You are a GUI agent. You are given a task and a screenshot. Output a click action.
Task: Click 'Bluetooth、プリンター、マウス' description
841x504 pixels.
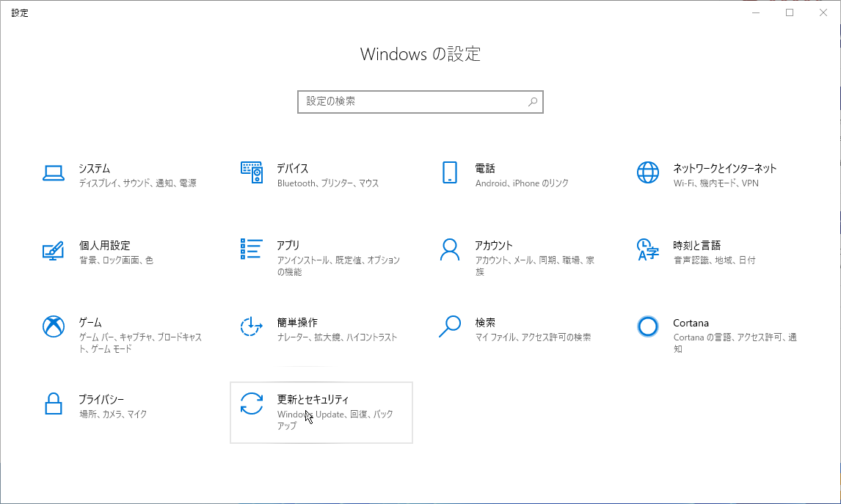click(328, 183)
